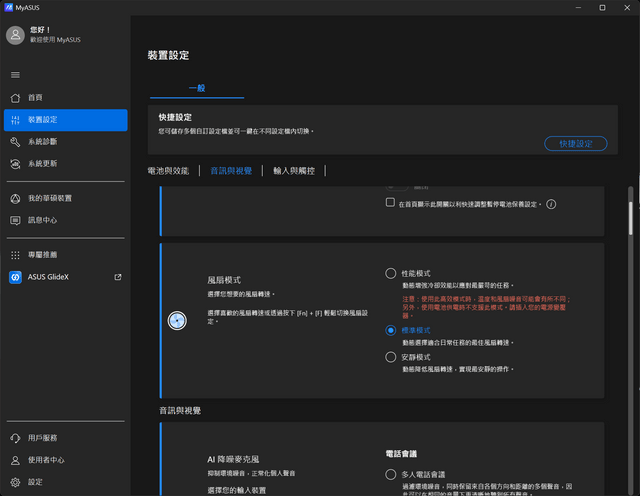Jump to 電池與效能 section
Screen dimensions: 640x496
168,171
